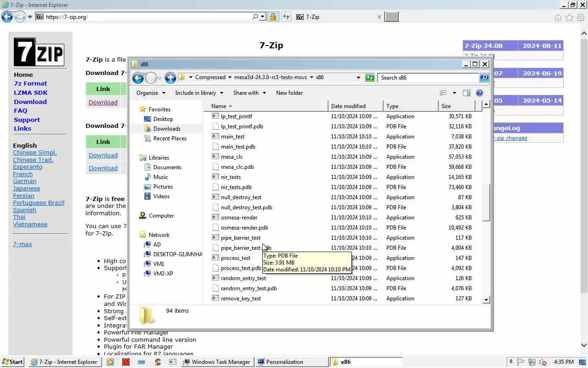Viewport: 588px width, 368px height.
Task: Switch 7-Zip site to German
Action: [24, 181]
